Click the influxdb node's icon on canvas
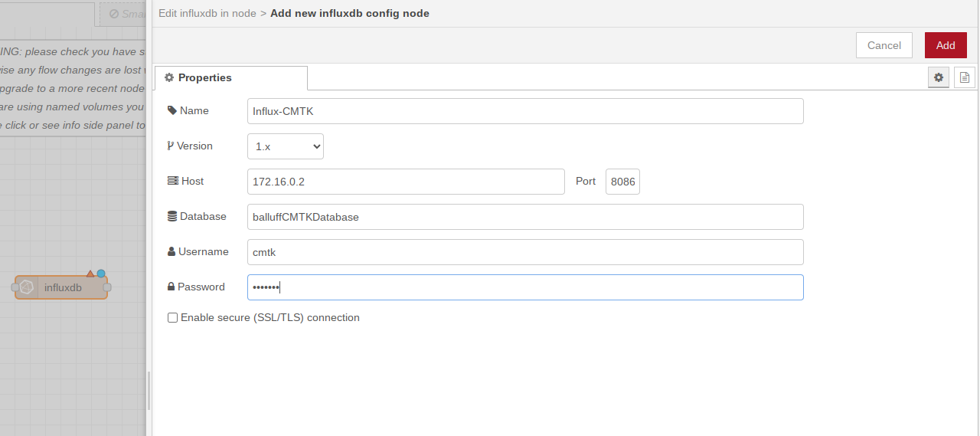Screen dimensions: 980x436 [x=27, y=287]
